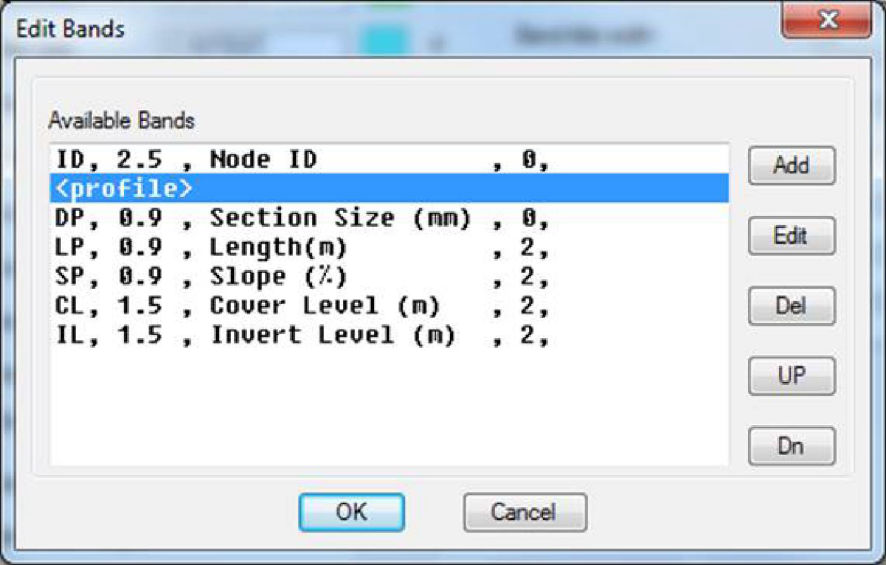Click the blurred arrow beside teal swatch
The image size is (886, 565).
coord(437,42)
